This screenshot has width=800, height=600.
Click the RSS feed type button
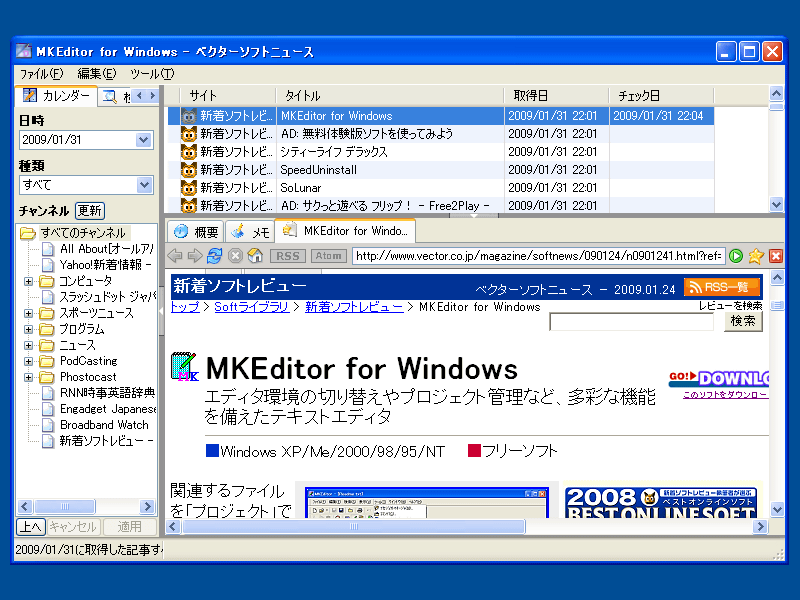pos(288,256)
